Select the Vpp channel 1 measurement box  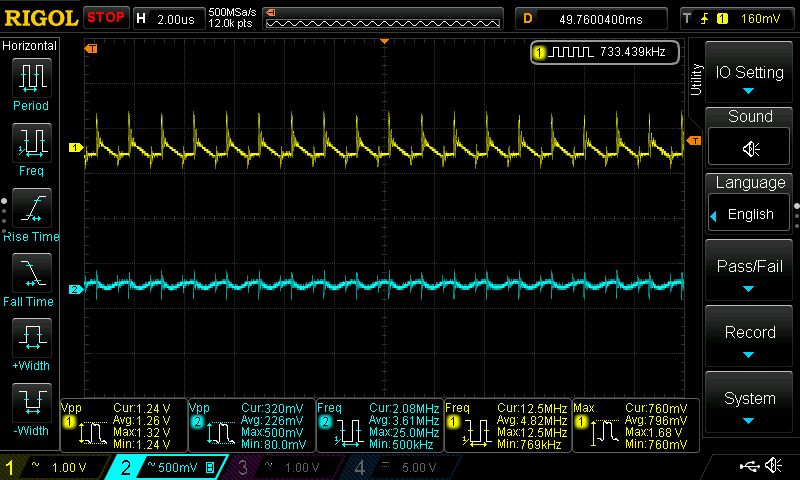124,425
